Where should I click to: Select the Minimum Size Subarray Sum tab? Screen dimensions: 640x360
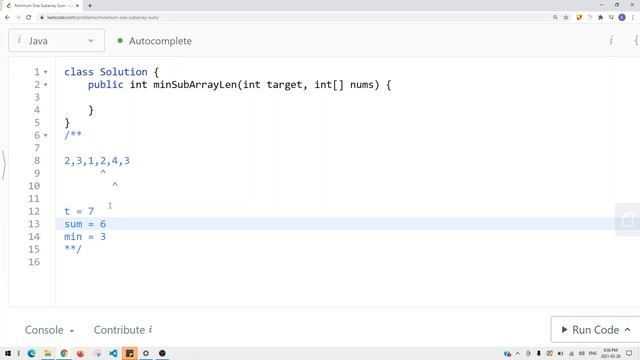42,6
